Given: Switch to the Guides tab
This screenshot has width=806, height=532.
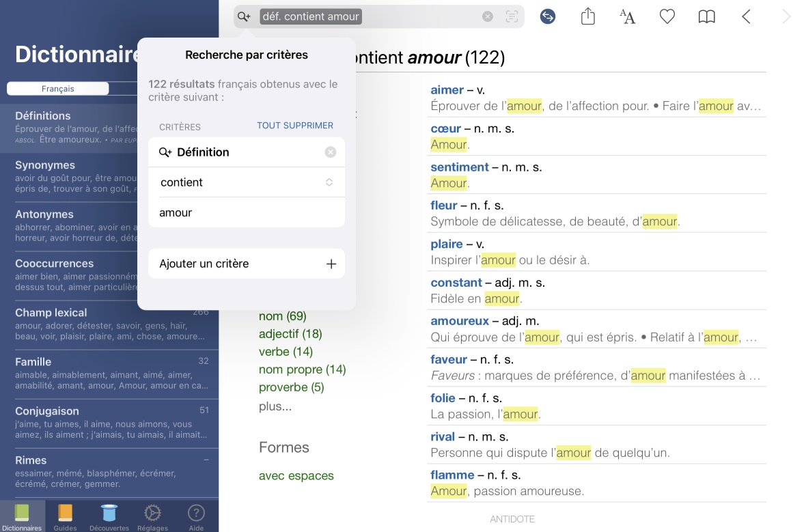Looking at the screenshot, I should (x=65, y=516).
